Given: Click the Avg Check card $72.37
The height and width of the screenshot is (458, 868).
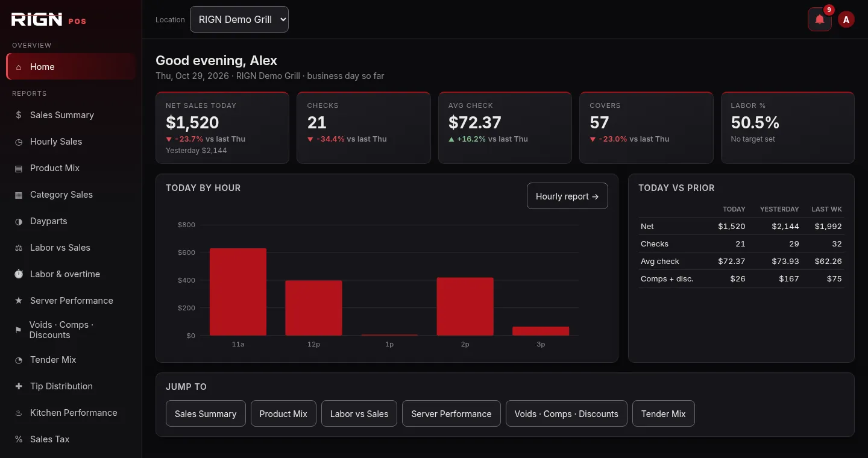Looking at the screenshot, I should 505,128.
